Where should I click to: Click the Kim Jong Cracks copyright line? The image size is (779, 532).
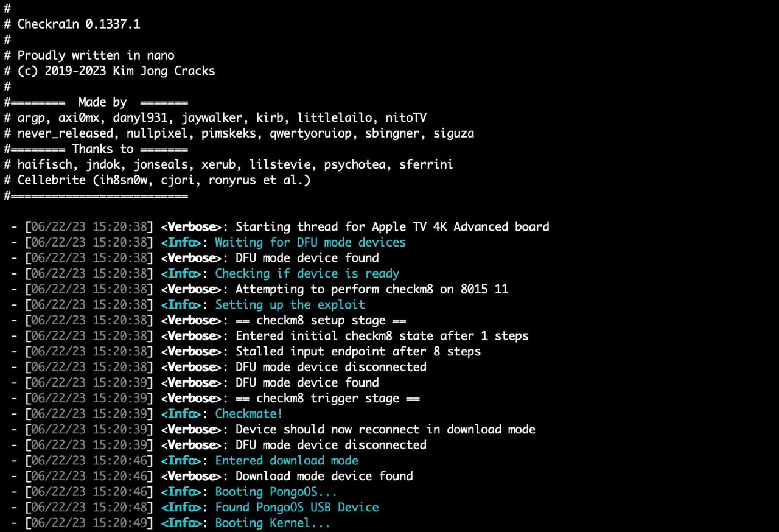click(x=116, y=71)
